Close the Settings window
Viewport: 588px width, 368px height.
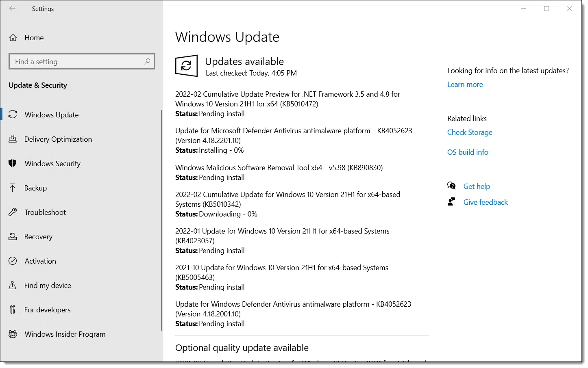(570, 9)
